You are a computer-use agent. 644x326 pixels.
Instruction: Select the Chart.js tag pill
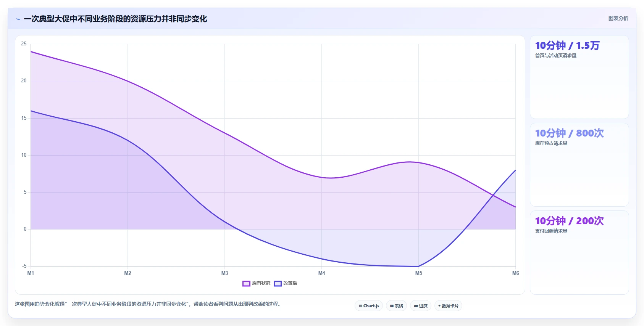369,306
